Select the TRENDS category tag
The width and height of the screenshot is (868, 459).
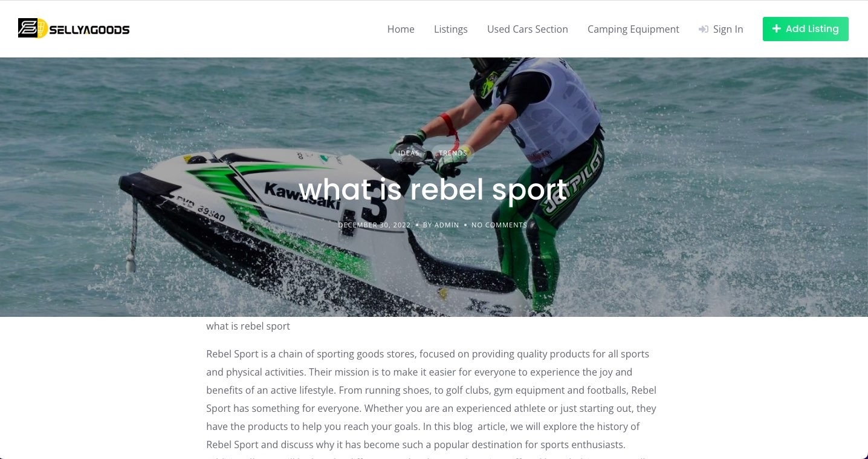(453, 153)
